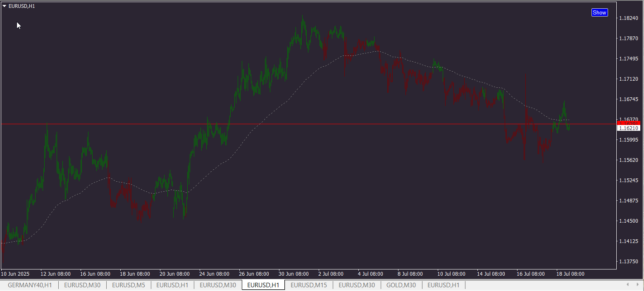Click the 20 Jun 08:00 time label

[x=174, y=274]
